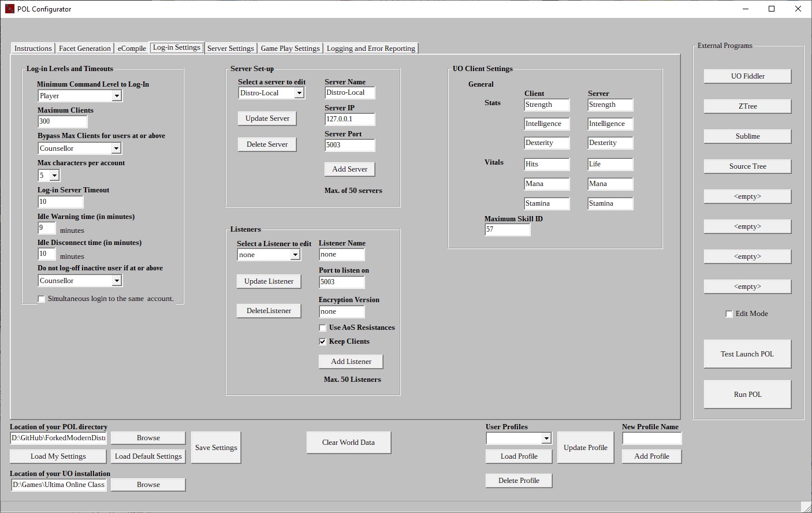Click the POL Configurator title bar icon
812x513 pixels.
click(x=9, y=9)
